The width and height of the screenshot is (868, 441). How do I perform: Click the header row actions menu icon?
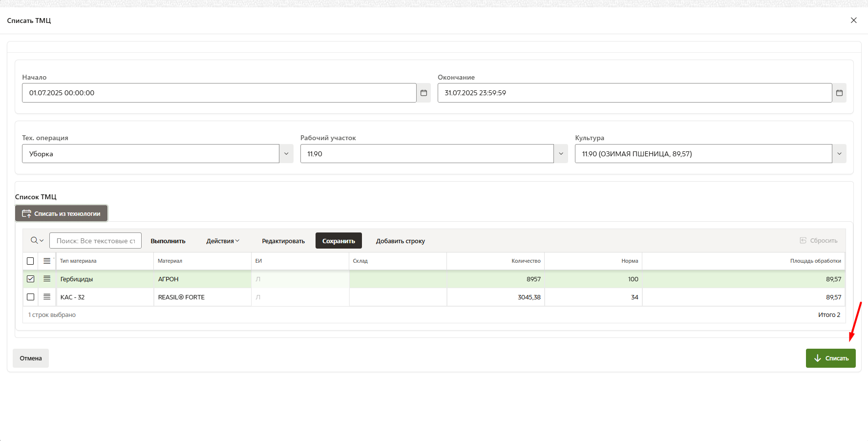pos(47,261)
